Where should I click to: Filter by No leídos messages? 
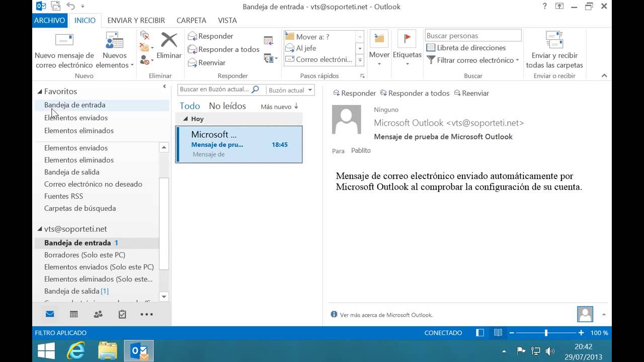click(227, 106)
